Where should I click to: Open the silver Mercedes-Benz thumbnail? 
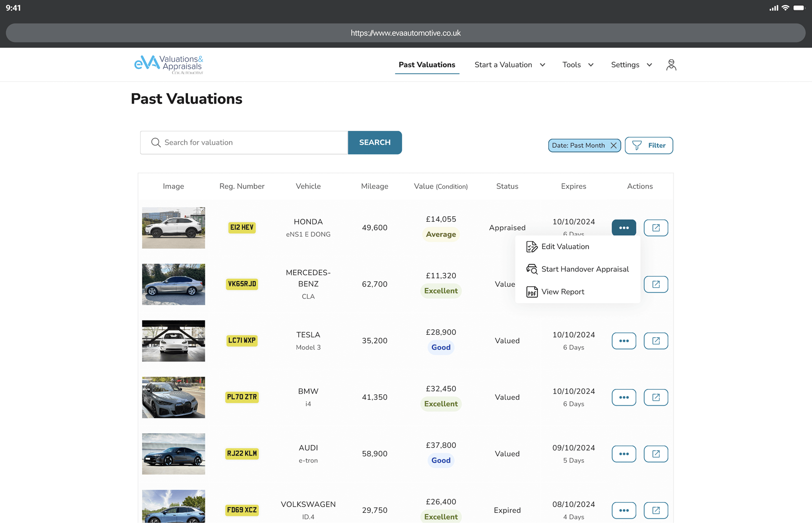[173, 284]
